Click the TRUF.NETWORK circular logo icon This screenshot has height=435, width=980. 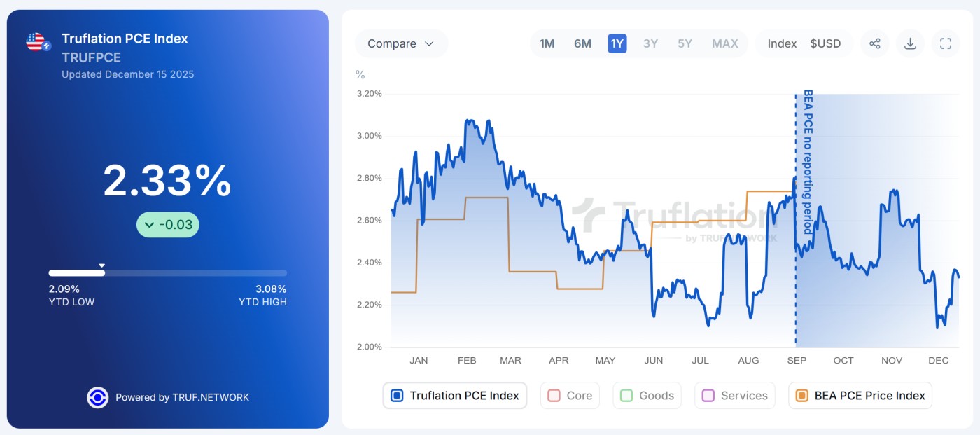point(97,397)
